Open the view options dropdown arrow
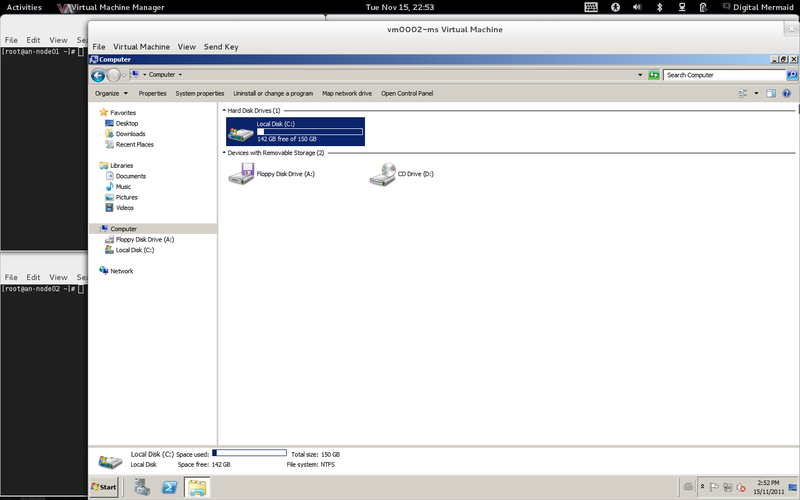 pyautogui.click(x=756, y=93)
